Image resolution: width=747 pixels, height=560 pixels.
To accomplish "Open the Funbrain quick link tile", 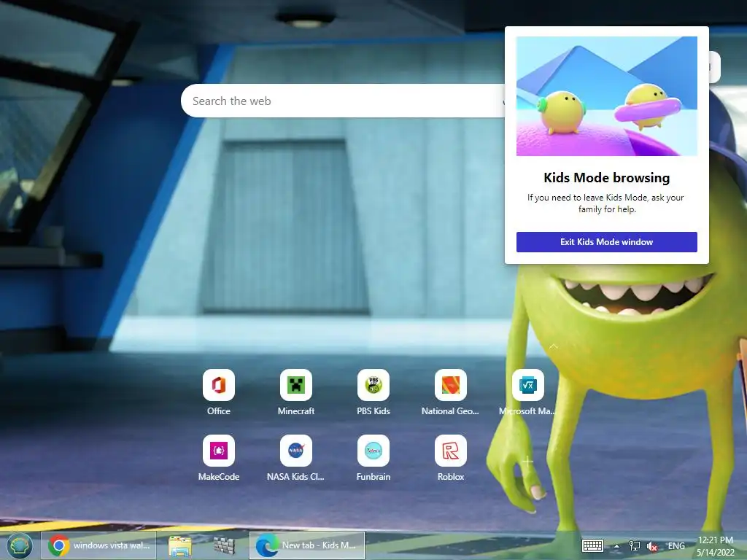I will click(373, 451).
